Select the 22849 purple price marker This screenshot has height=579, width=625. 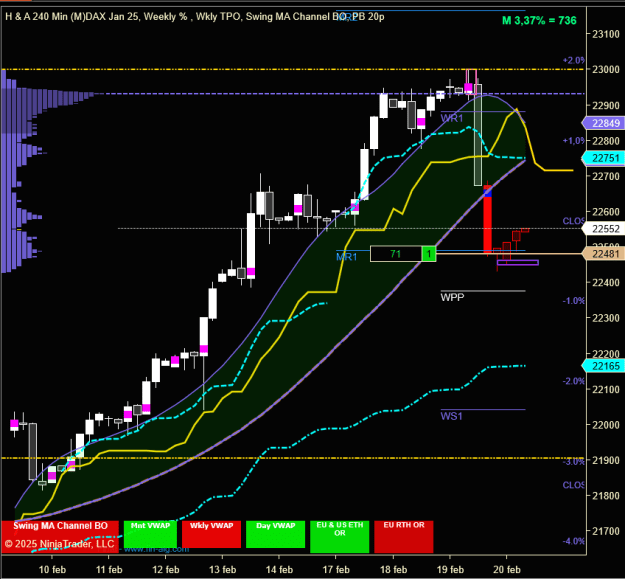603,123
